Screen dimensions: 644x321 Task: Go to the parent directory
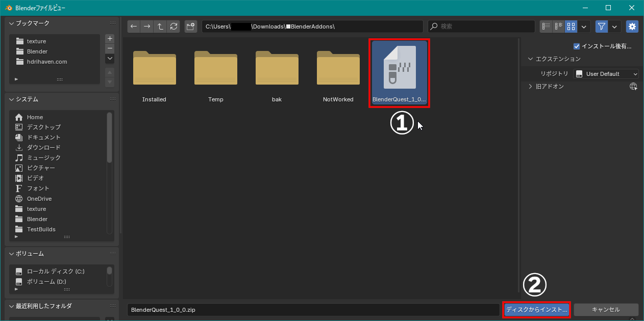pos(160,26)
